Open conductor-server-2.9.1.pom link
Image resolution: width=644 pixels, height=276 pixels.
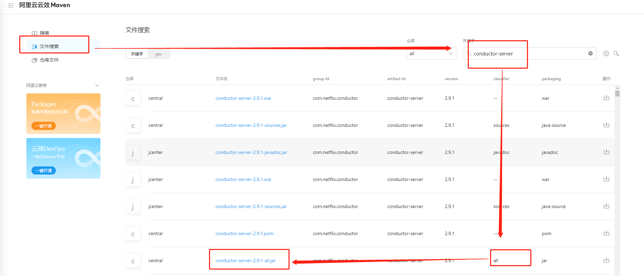tap(244, 233)
